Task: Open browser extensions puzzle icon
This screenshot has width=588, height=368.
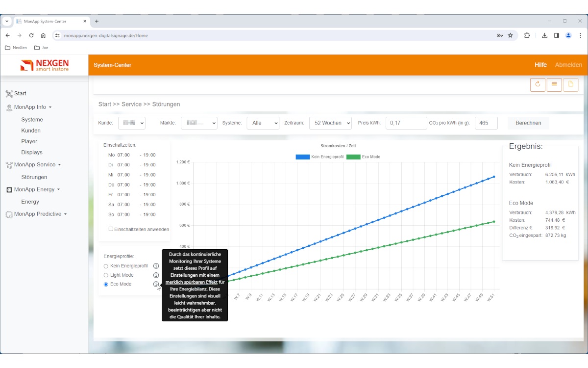Action: coord(527,35)
